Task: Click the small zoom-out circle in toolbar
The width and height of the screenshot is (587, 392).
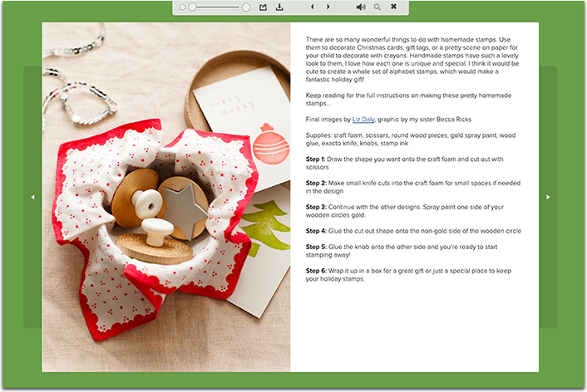Action: tap(182, 7)
